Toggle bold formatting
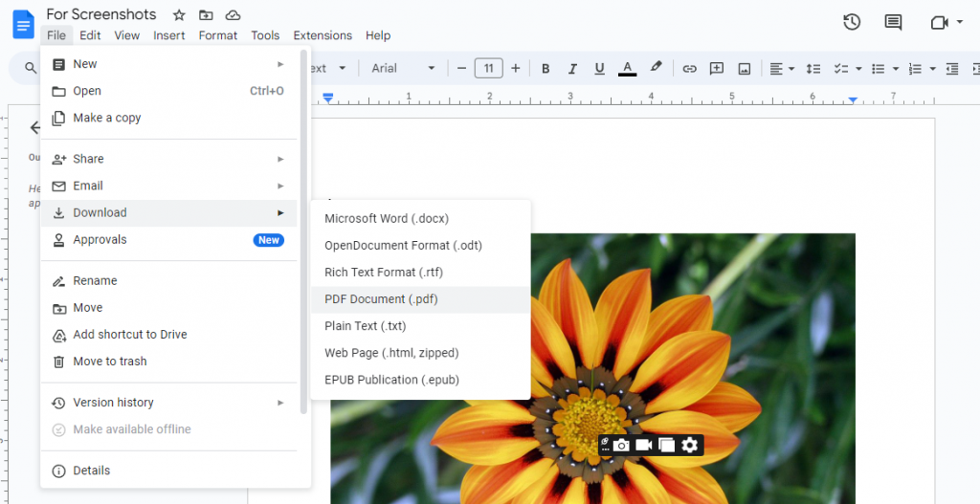This screenshot has width=980, height=504. tap(546, 68)
